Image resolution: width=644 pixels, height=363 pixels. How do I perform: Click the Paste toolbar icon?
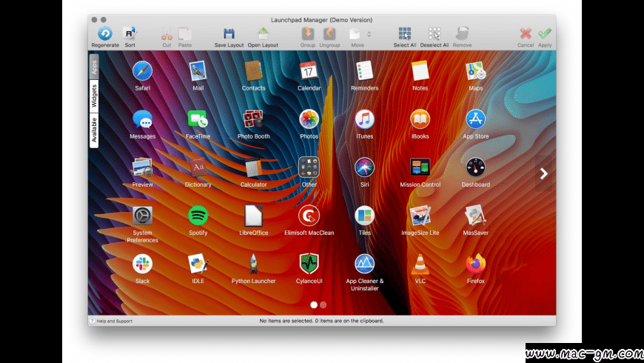[185, 34]
